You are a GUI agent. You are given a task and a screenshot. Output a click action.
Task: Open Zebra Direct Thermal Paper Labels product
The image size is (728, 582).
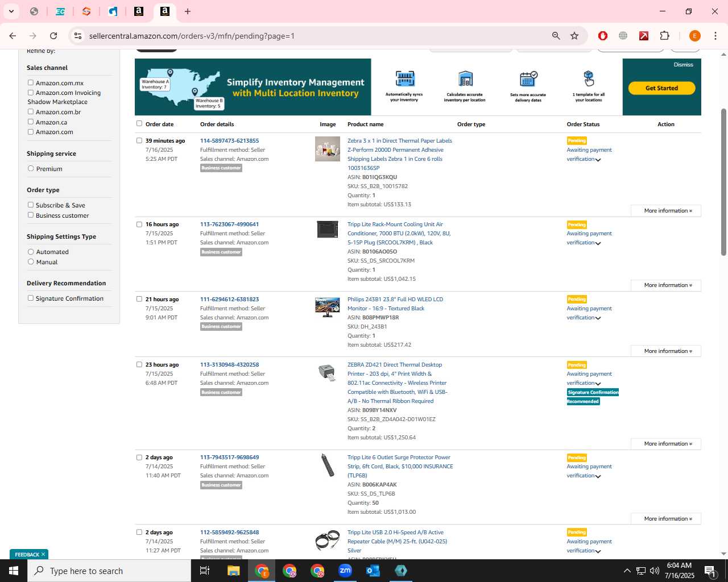click(400, 154)
